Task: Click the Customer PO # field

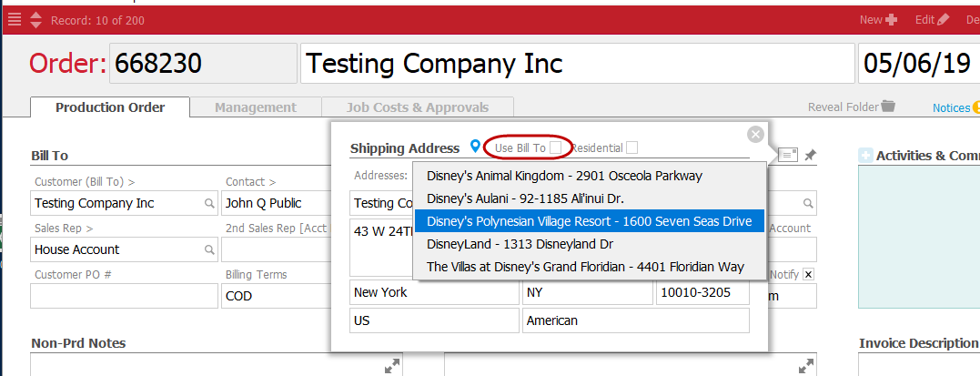Action: 124,296
